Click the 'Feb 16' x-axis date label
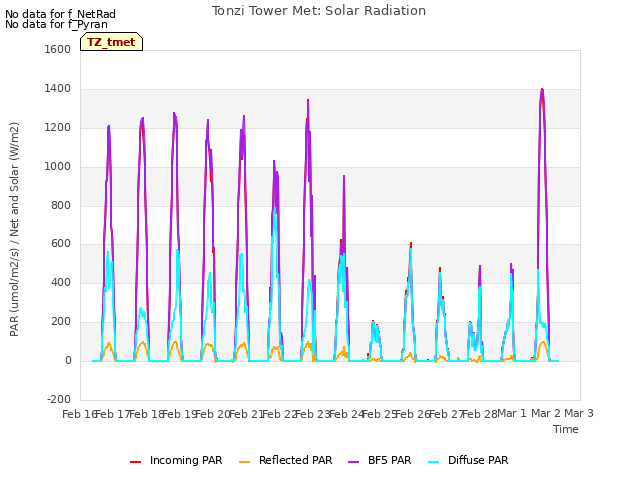The width and height of the screenshot is (640, 480). coord(80,414)
